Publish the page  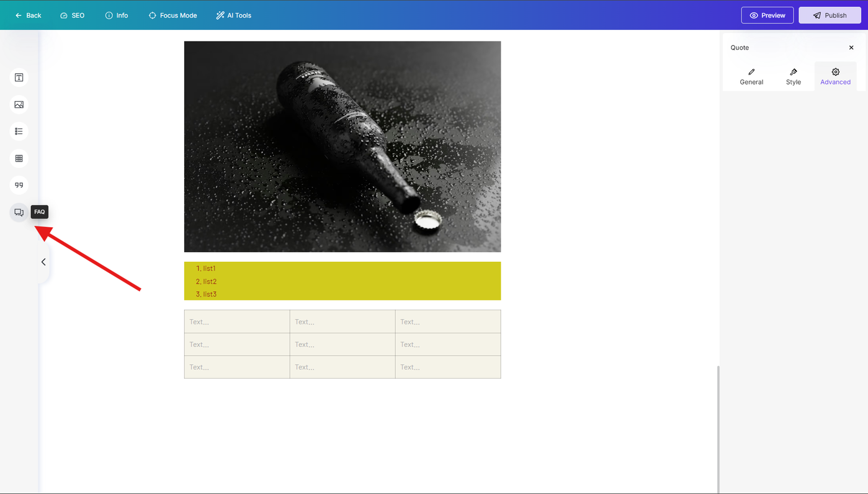coord(830,16)
